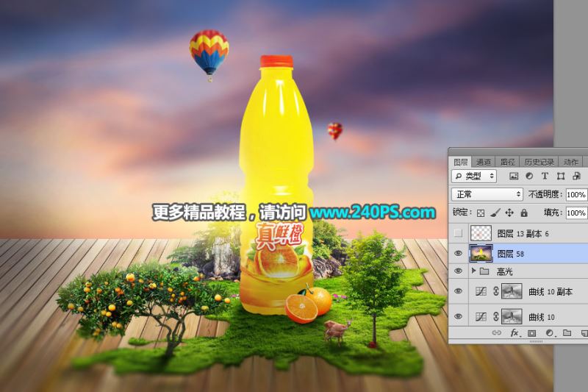Screen dimensions: 588x392
Task: Select layer name 图层 13 副本 6
Action: click(x=523, y=234)
